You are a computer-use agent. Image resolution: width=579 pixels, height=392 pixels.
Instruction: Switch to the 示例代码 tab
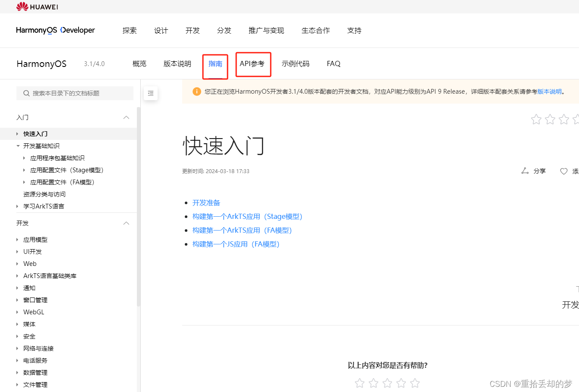point(296,63)
